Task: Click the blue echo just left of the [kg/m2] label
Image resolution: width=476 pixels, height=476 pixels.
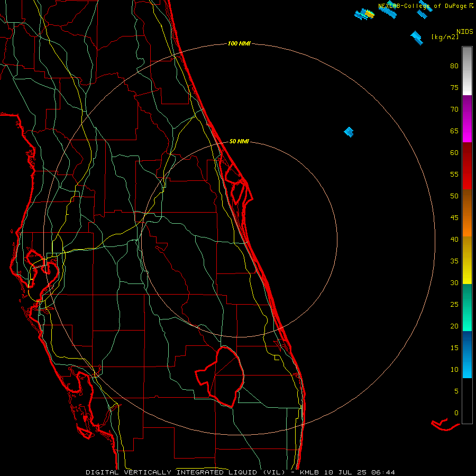Action: [x=417, y=38]
